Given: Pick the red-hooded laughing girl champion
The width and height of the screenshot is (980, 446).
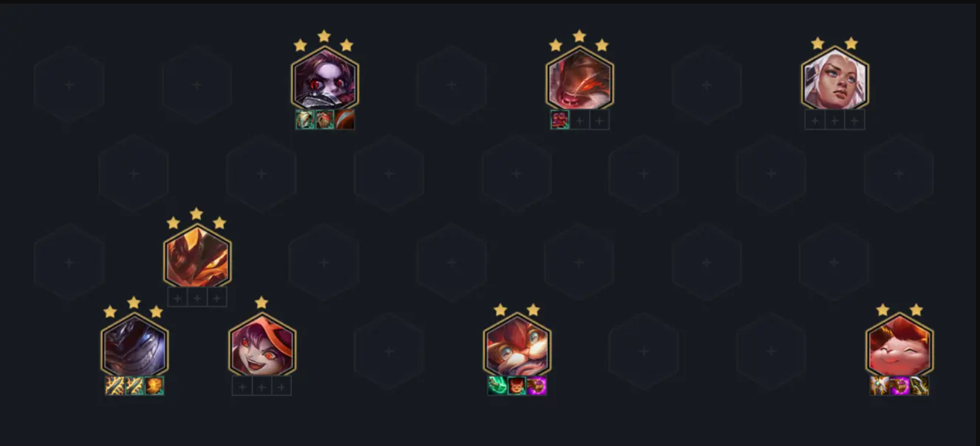Looking at the screenshot, I should pyautogui.click(x=262, y=345).
